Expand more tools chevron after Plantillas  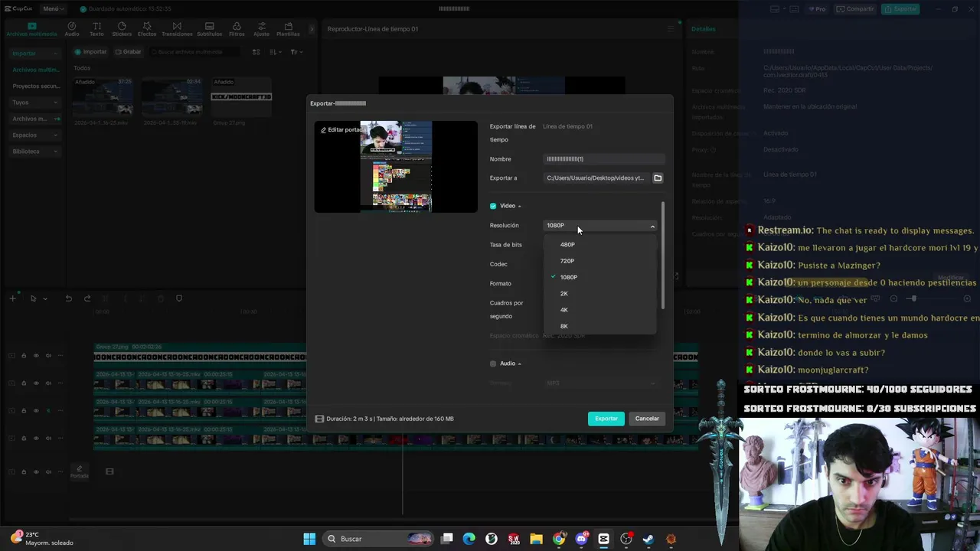tap(312, 29)
